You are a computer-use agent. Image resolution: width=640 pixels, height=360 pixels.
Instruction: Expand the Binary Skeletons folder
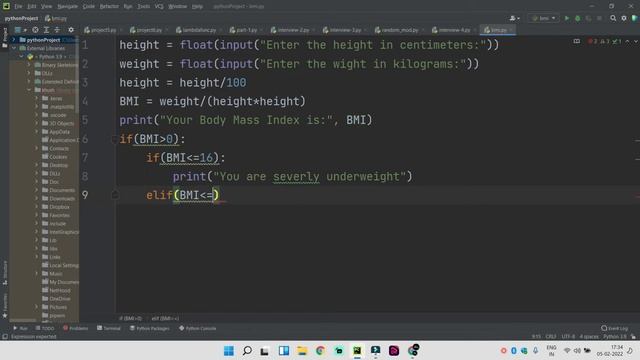29,65
